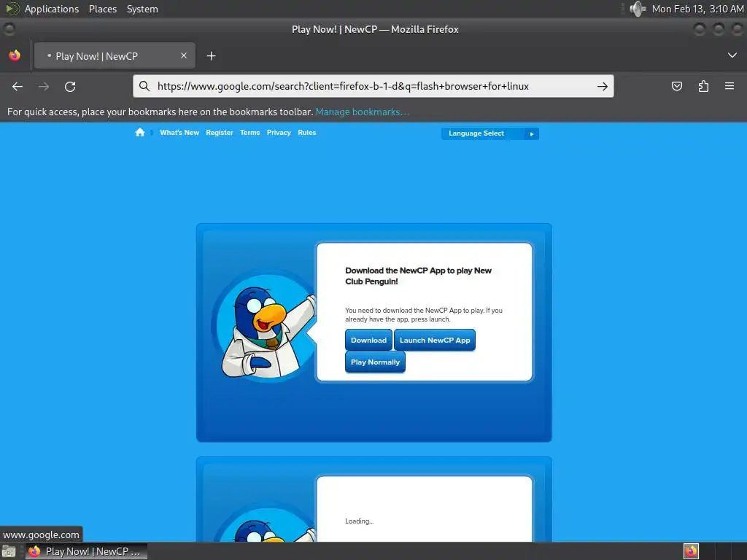This screenshot has height=560, width=747.
Task: Open the What's New page link
Action: [x=179, y=133]
